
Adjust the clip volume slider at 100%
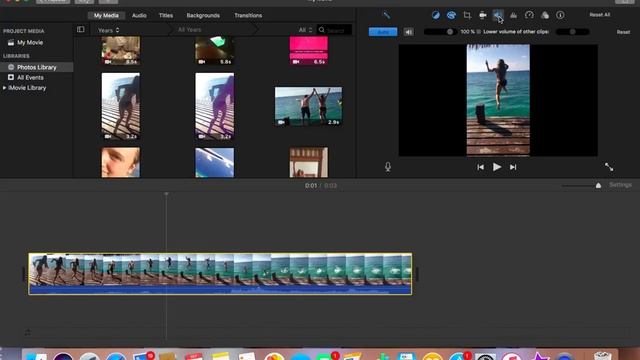click(440, 32)
